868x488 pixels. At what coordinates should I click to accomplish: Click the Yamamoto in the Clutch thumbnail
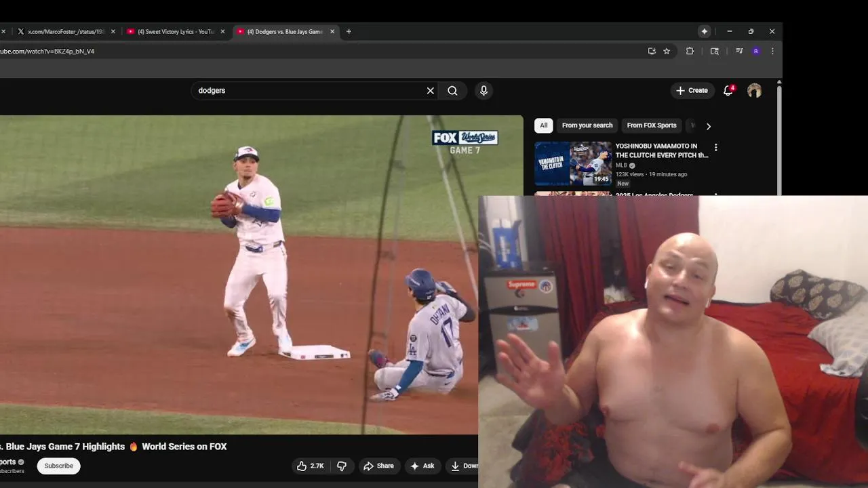pyautogui.click(x=573, y=163)
